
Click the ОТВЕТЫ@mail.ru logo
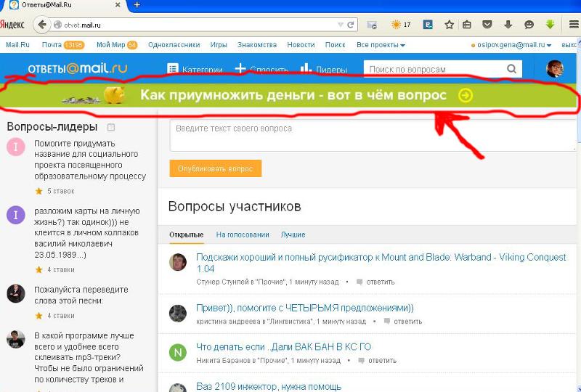pyautogui.click(x=78, y=68)
